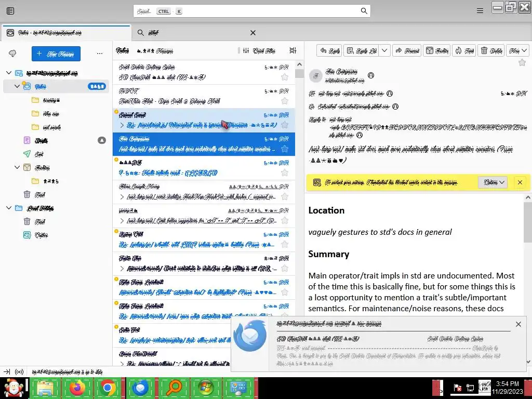
Task: Open the 'real people' subfolder
Action: click(56, 127)
